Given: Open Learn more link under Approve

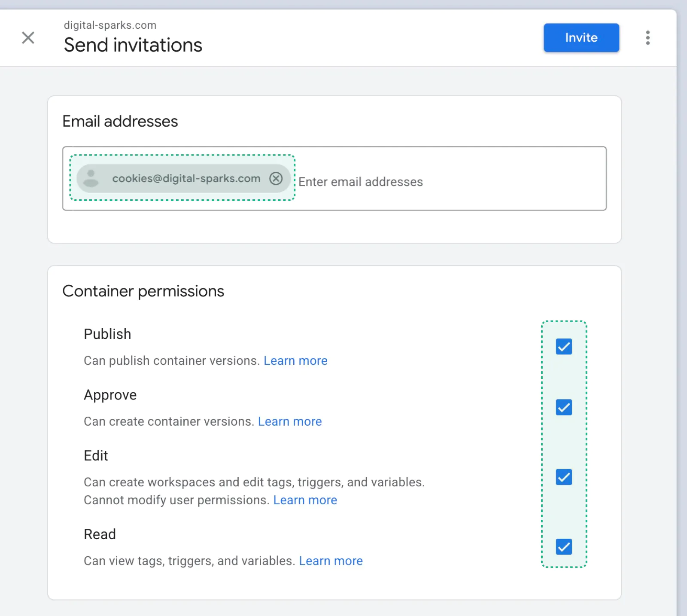Looking at the screenshot, I should click(x=290, y=421).
